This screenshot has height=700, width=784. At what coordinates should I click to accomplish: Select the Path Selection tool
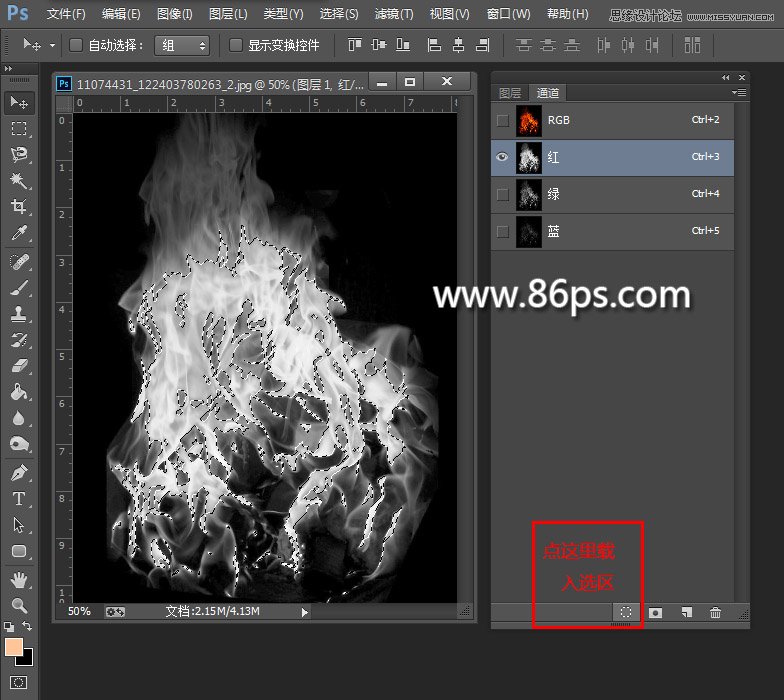[x=19, y=525]
